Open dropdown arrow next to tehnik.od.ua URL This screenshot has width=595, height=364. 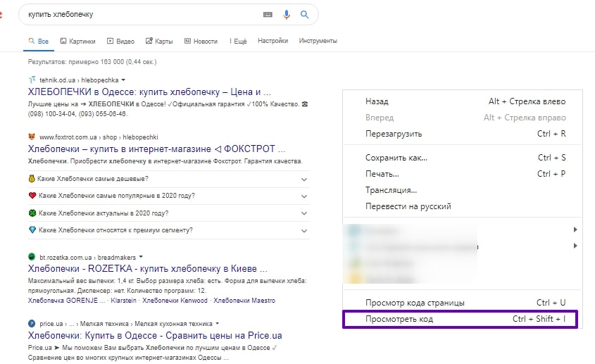point(123,80)
